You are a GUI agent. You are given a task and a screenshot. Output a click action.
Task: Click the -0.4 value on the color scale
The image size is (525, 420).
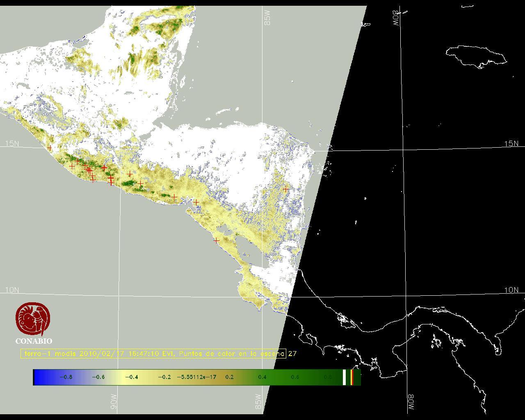click(131, 377)
